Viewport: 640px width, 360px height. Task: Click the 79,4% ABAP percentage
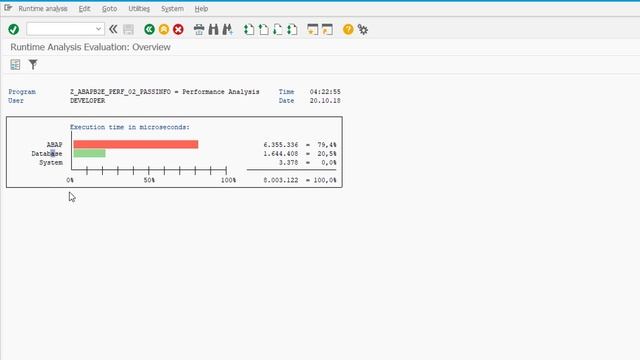327,144
